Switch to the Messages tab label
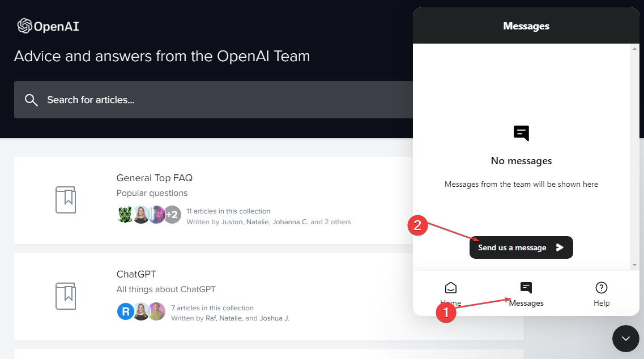The width and height of the screenshot is (644, 359). point(526,303)
